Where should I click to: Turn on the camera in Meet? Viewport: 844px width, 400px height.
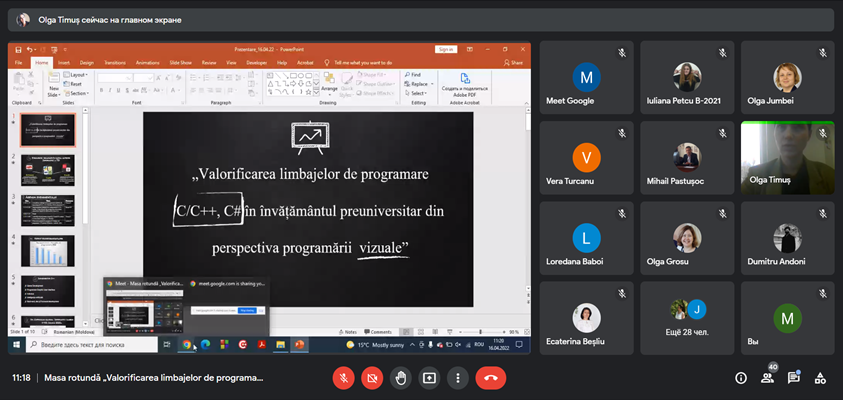372,378
